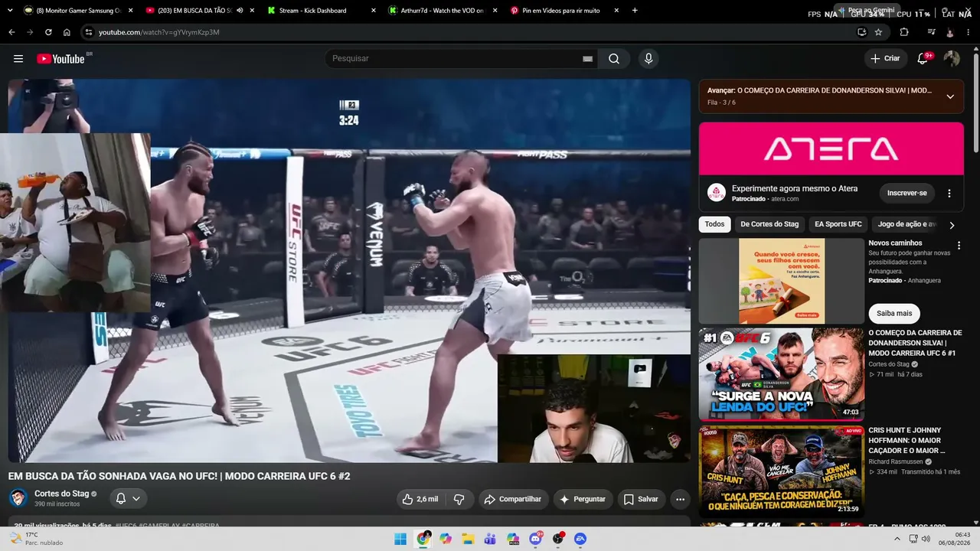Viewport: 980px width, 551px height.
Task: Open video title O COMEÇO DA CARREIRA DE DONANDERSON
Action: pyautogui.click(x=915, y=343)
